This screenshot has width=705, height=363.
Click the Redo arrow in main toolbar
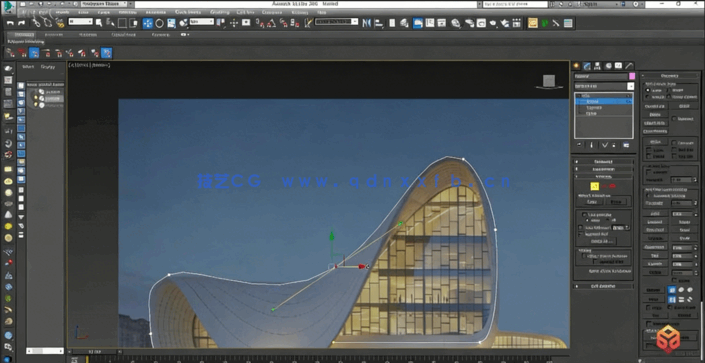(x=22, y=23)
